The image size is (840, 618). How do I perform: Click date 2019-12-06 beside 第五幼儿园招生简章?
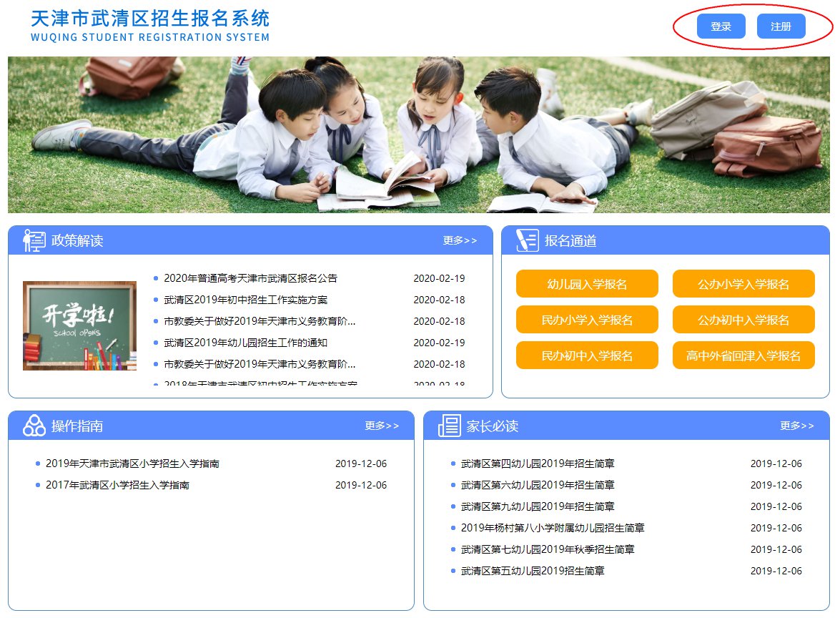[776, 571]
